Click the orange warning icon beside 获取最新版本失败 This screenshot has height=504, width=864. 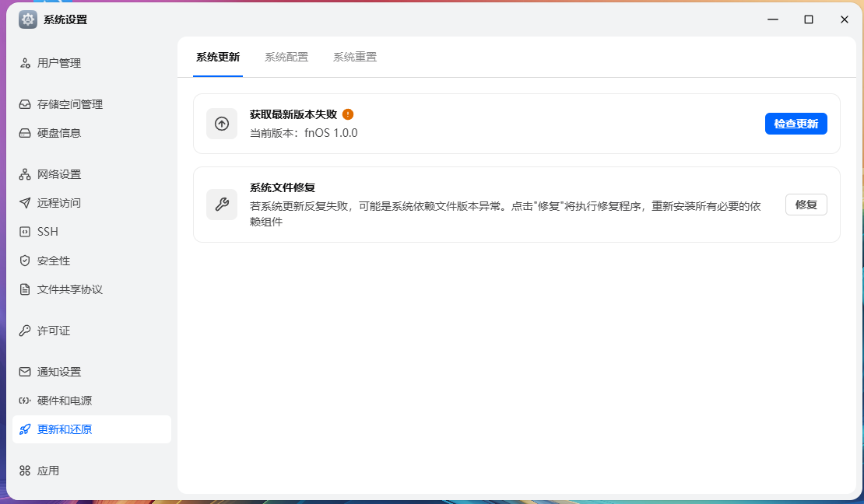(x=348, y=114)
